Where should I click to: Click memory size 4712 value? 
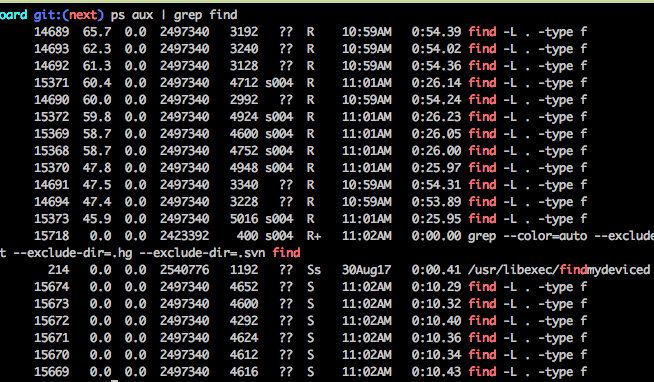(x=244, y=83)
